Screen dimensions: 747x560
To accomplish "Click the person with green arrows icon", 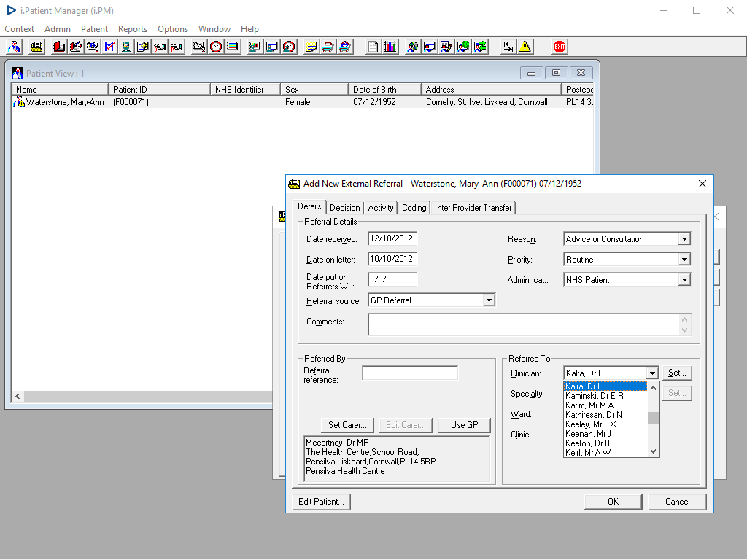I will [480, 47].
